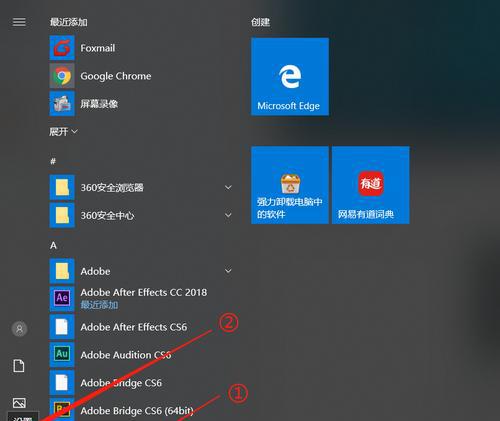Open 360安全浏览器 list entry

[x=112, y=188]
